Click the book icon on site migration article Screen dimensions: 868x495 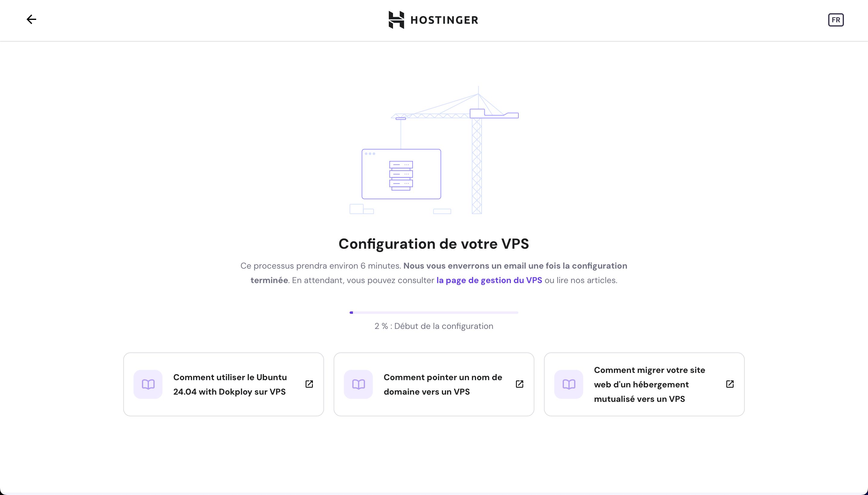(x=568, y=383)
